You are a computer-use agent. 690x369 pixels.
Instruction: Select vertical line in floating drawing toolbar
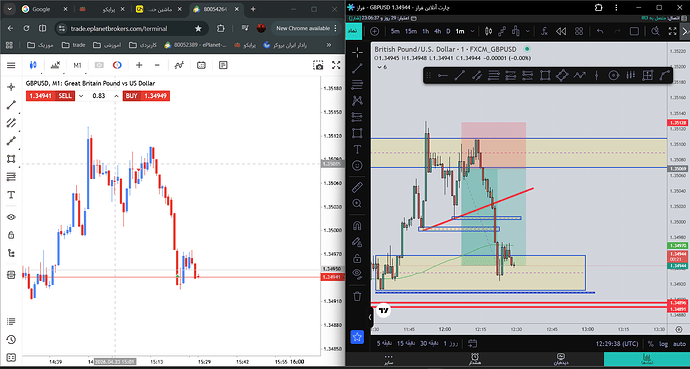click(596, 76)
